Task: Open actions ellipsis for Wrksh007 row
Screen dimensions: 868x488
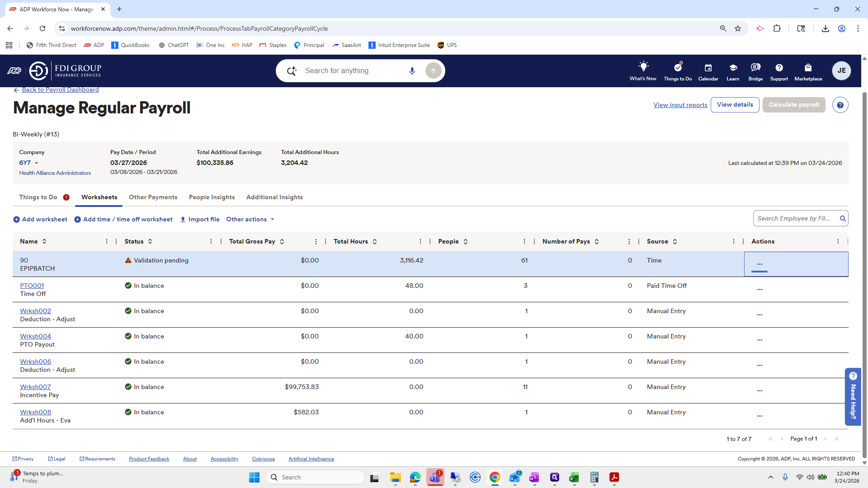Action: (x=759, y=390)
